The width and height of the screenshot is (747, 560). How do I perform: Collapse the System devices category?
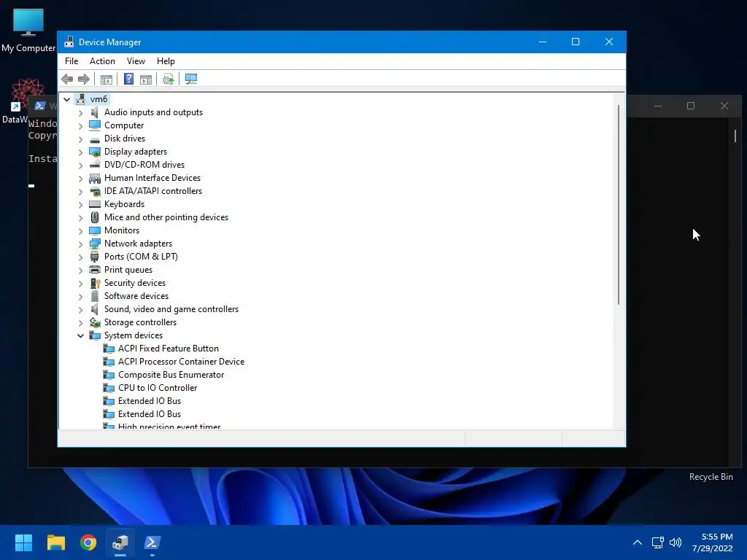coord(80,335)
